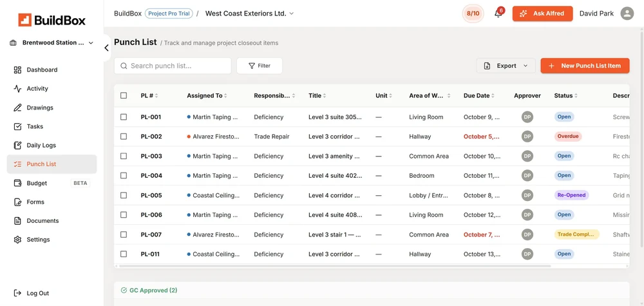
Task: Click Log Out
Action: (x=32, y=293)
